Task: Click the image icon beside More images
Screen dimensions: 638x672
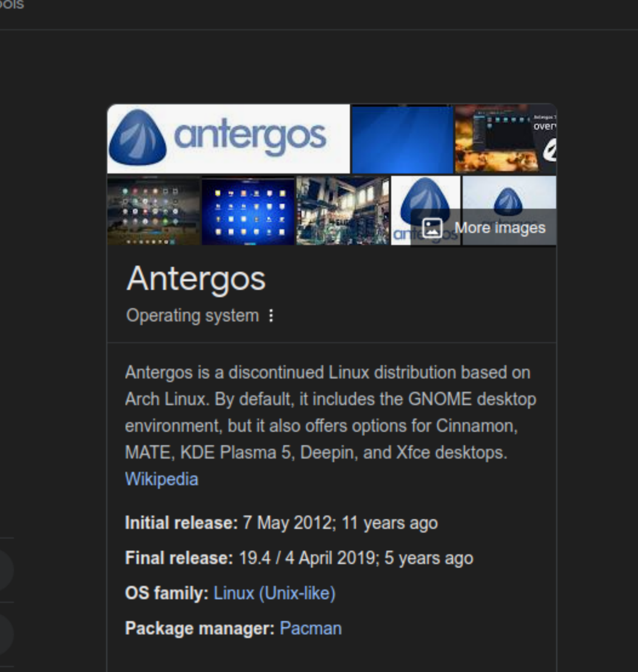Action: point(432,227)
